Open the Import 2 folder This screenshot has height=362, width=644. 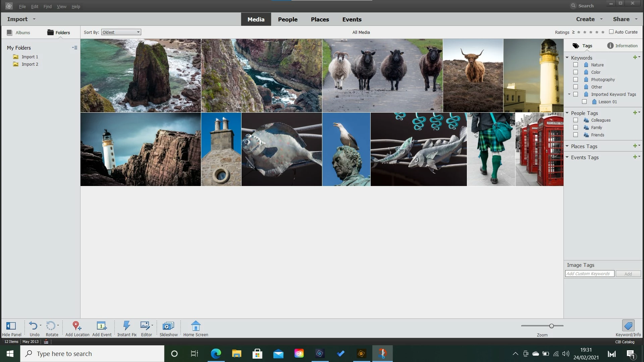30,64
